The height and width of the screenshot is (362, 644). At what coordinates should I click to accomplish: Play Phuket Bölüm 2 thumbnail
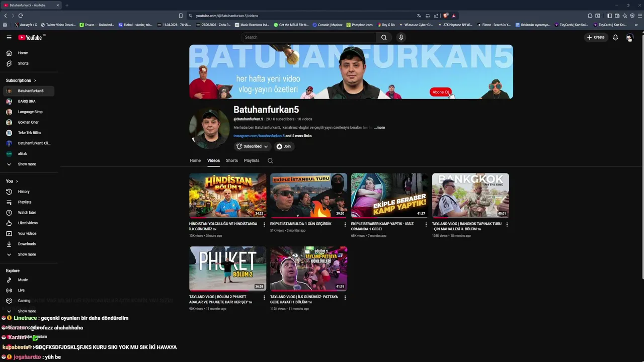click(x=227, y=268)
